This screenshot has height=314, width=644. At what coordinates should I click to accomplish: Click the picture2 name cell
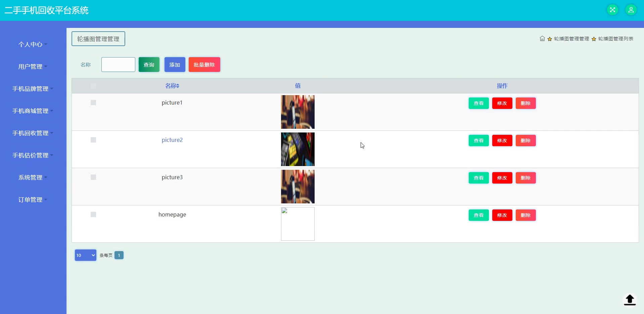[x=172, y=140]
